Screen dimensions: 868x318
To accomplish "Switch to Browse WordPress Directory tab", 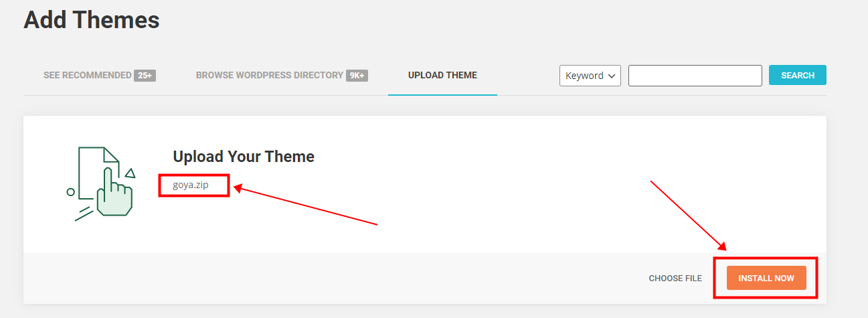I will 282,75.
